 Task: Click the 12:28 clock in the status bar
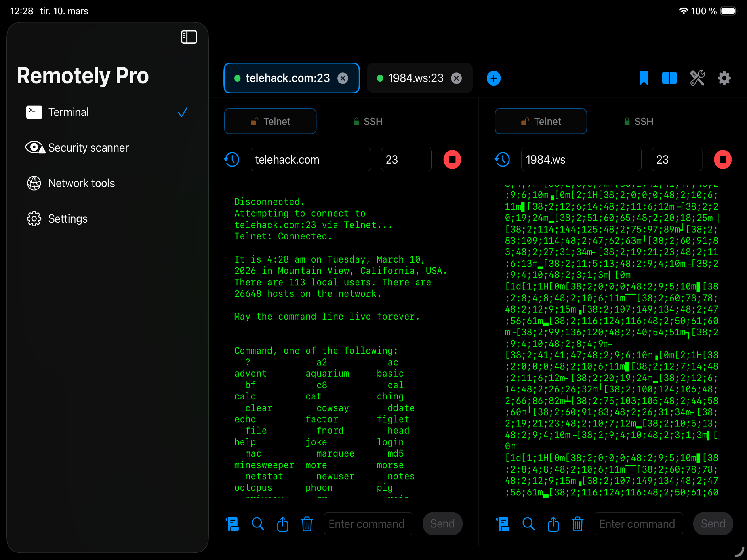[x=22, y=11]
